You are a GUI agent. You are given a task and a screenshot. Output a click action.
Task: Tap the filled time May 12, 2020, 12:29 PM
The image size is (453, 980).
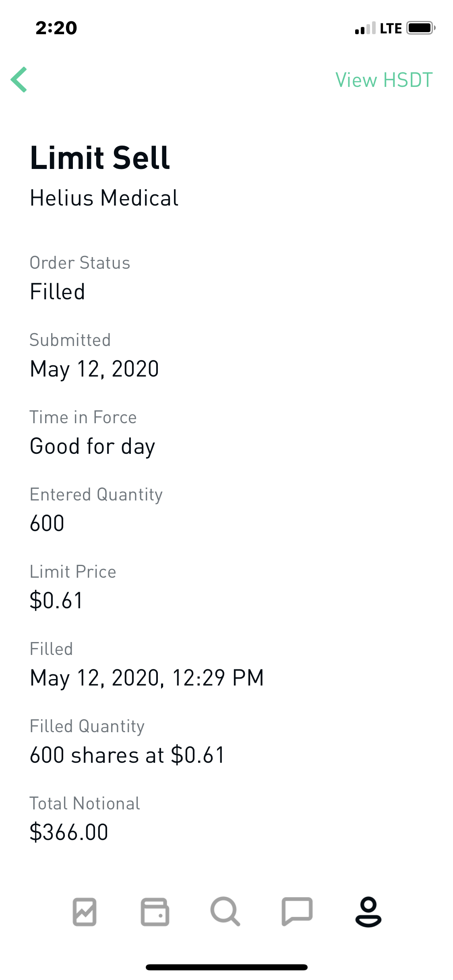point(147,678)
